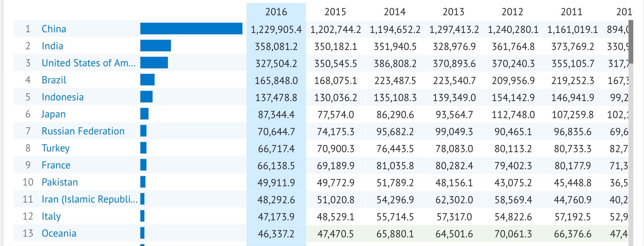Click China's 2012 value 1,240,280.1
644x246 pixels.
click(513, 30)
